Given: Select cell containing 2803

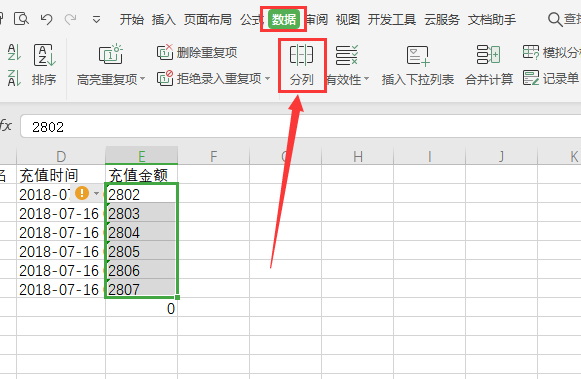Looking at the screenshot, I should tap(142, 213).
